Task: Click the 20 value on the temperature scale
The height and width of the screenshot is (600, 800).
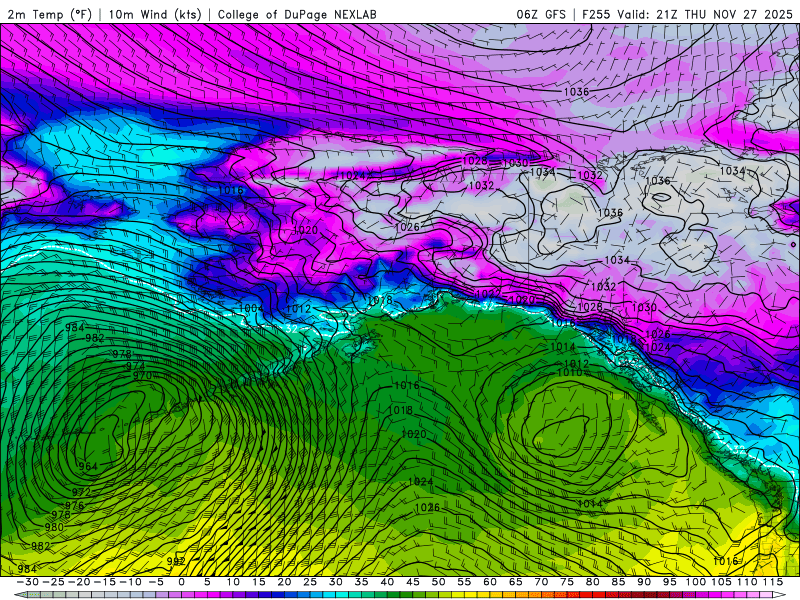Action: [x=284, y=582]
